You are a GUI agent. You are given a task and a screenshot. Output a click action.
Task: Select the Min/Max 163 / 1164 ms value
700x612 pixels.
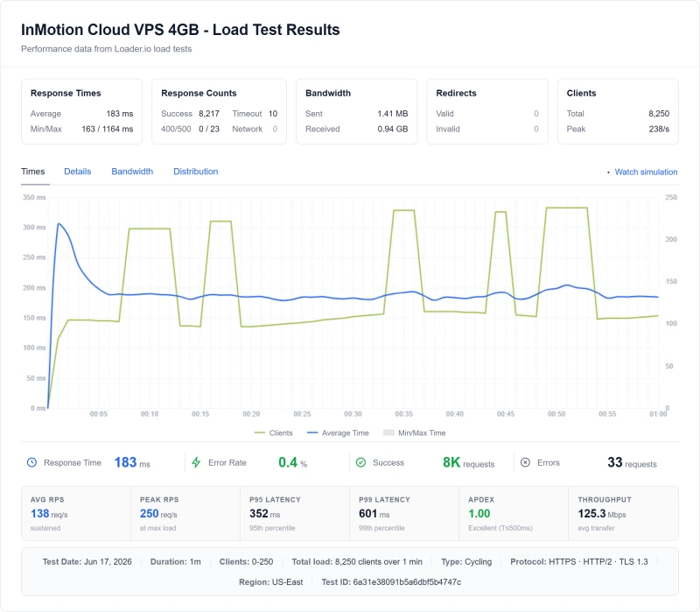tap(107, 129)
